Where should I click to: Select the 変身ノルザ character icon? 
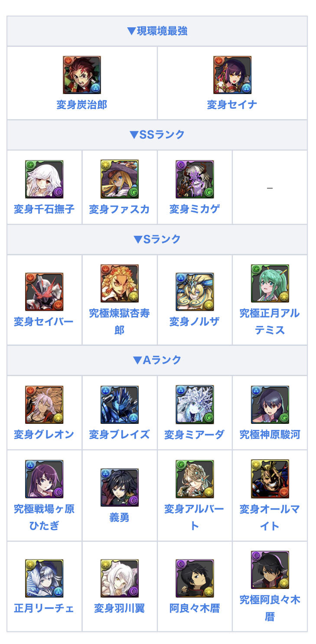tap(195, 292)
